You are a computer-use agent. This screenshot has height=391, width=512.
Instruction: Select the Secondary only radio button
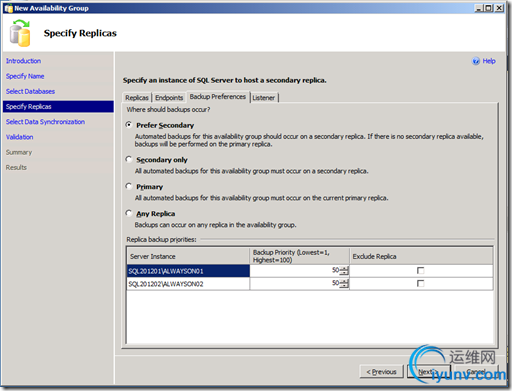[x=129, y=159]
